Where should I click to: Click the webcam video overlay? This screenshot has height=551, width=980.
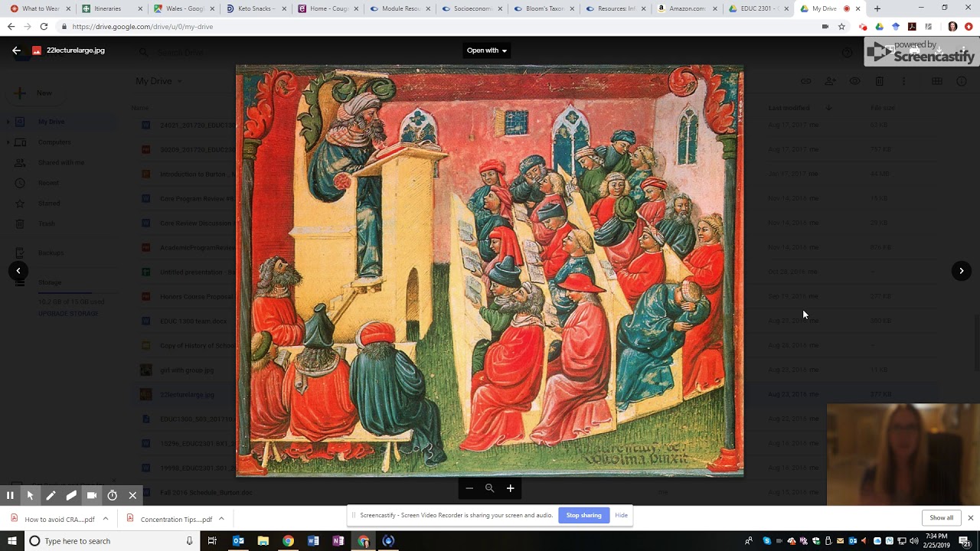tap(903, 455)
